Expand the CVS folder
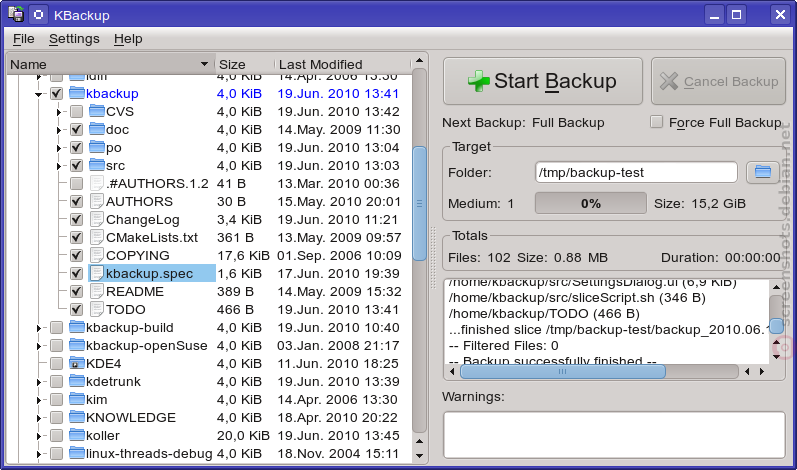797x470 pixels. pyautogui.click(x=58, y=112)
